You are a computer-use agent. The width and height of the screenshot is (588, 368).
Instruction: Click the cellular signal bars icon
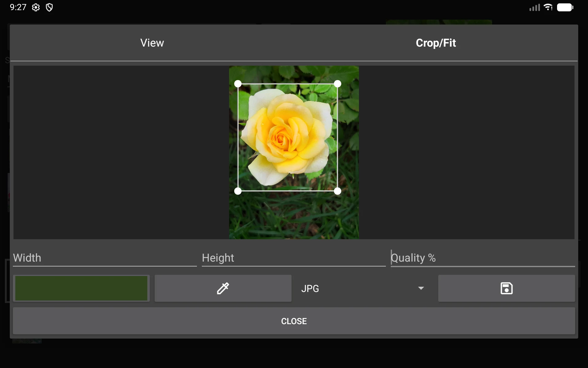tap(535, 7)
